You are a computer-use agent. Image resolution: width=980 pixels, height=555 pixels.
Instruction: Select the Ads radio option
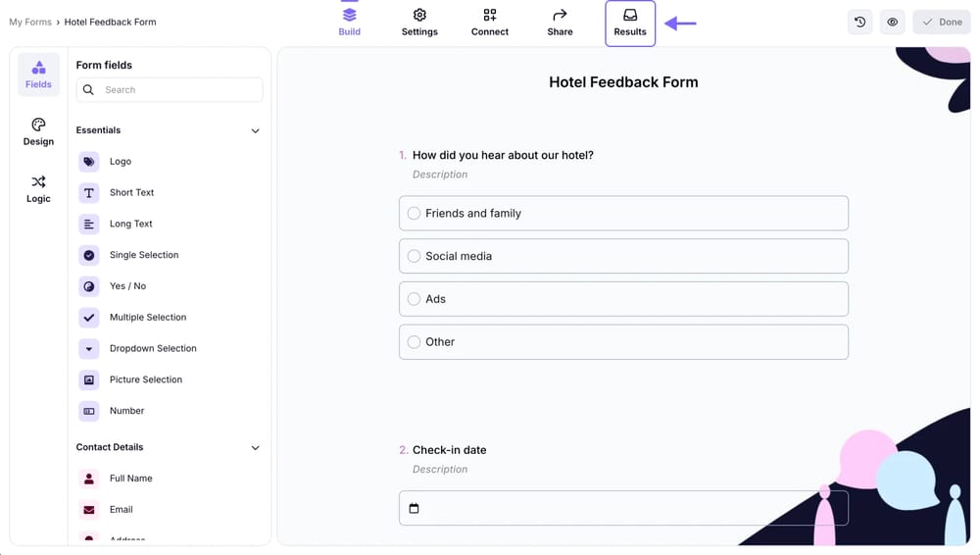pos(415,299)
